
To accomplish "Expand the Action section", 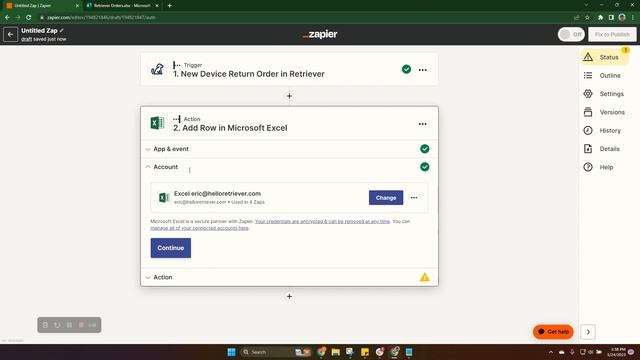I will (289, 277).
